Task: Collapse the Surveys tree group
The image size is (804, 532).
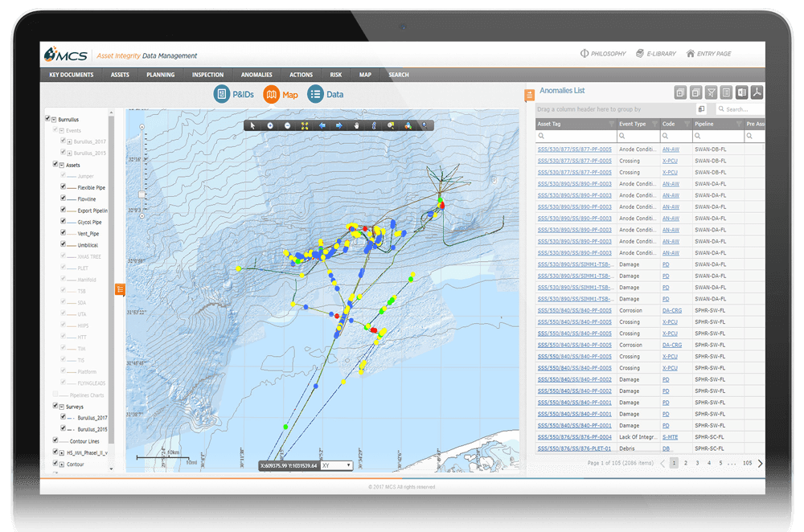Action: [x=62, y=407]
